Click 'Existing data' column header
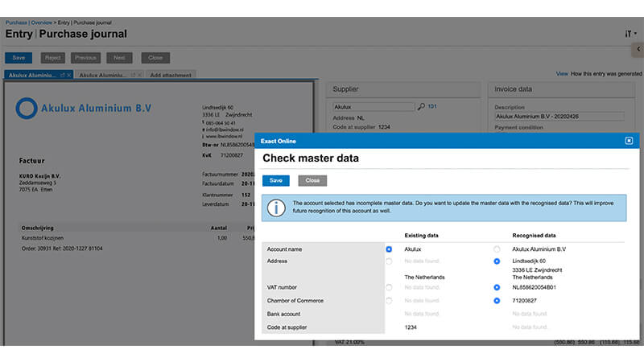Image resolution: width=644 pixels, height=362 pixels. 421,236
